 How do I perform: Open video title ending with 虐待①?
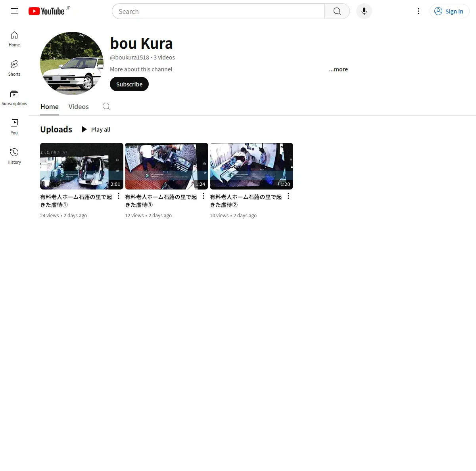(76, 201)
